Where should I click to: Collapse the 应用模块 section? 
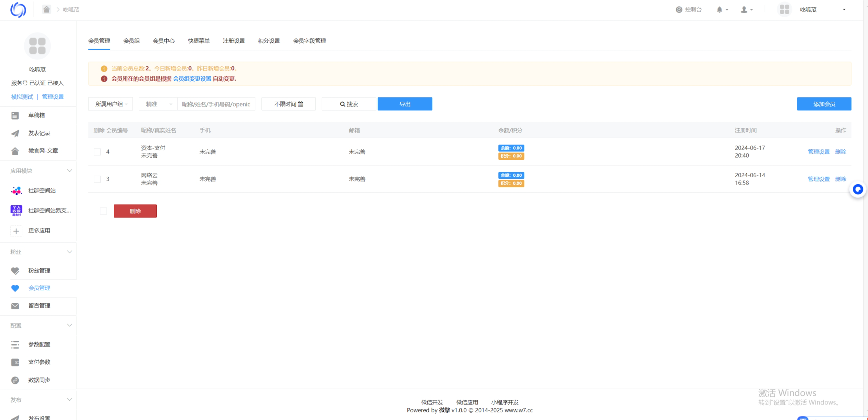tap(69, 171)
